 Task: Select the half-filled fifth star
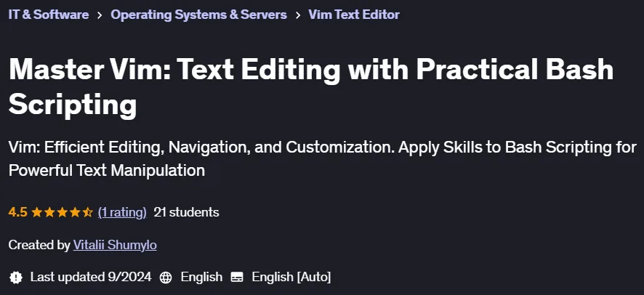tap(87, 212)
